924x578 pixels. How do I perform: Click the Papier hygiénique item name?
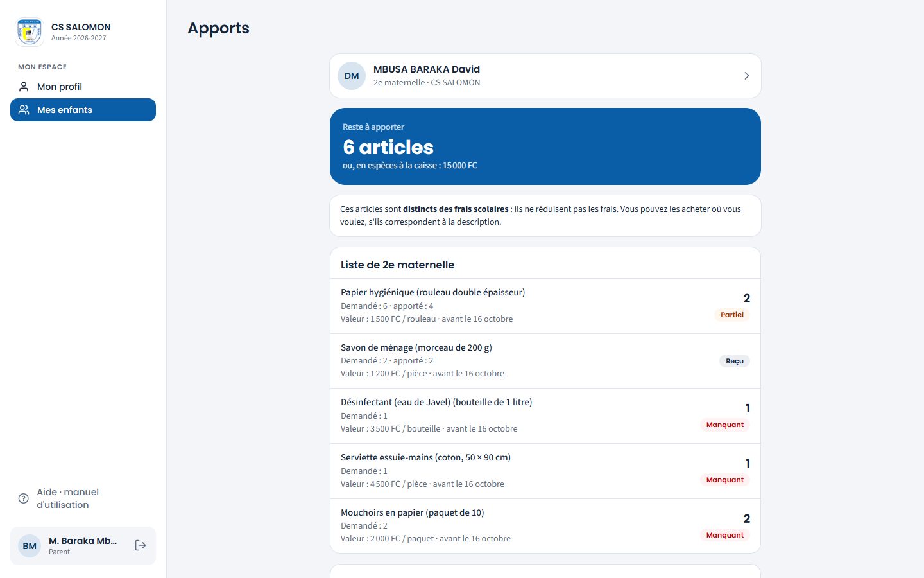click(x=432, y=292)
